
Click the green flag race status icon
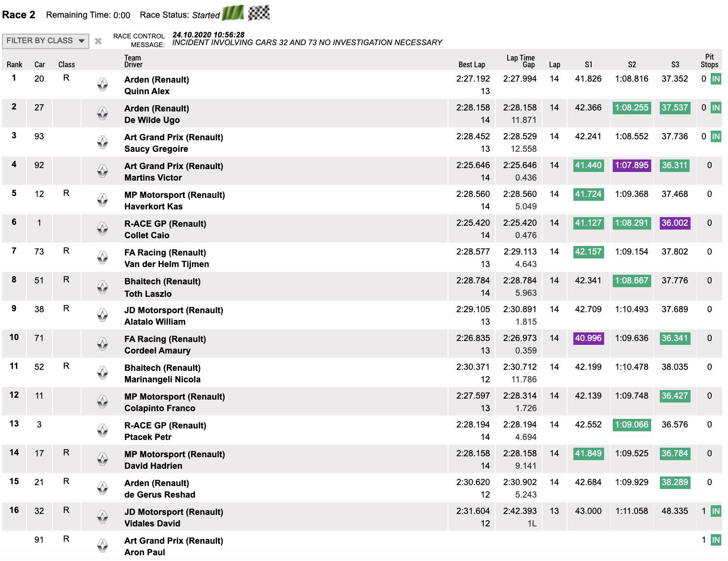pyautogui.click(x=233, y=13)
